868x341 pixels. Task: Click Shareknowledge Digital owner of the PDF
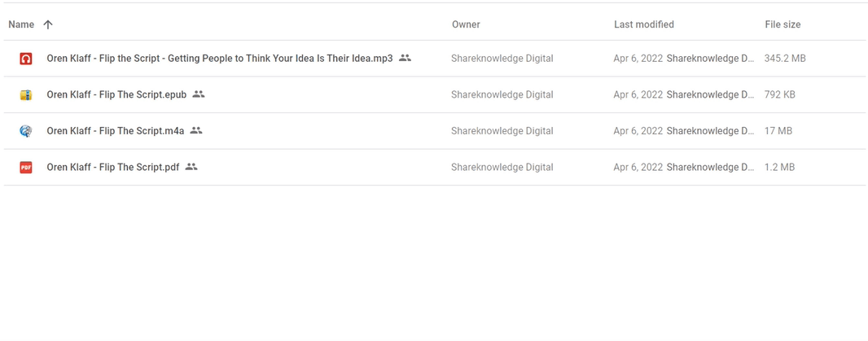(x=502, y=167)
